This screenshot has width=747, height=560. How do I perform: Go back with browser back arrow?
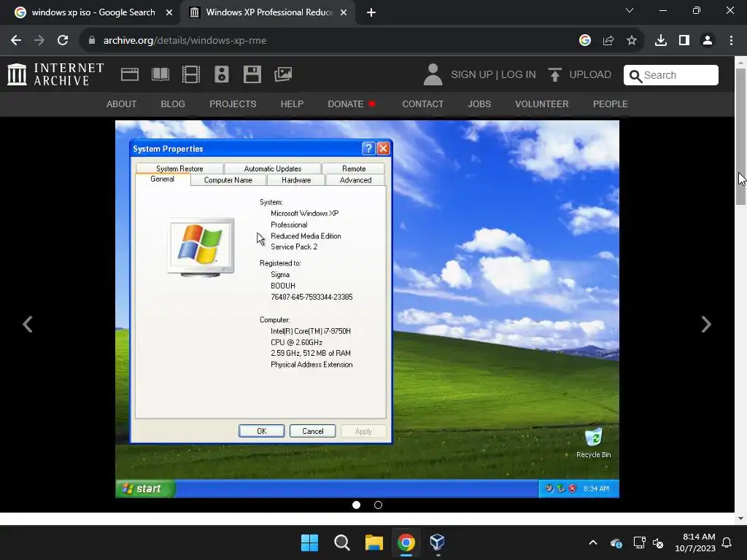coord(16,41)
